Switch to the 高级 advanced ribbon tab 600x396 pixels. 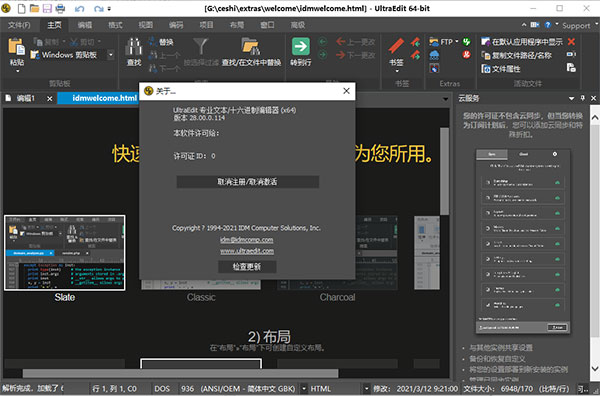click(298, 25)
